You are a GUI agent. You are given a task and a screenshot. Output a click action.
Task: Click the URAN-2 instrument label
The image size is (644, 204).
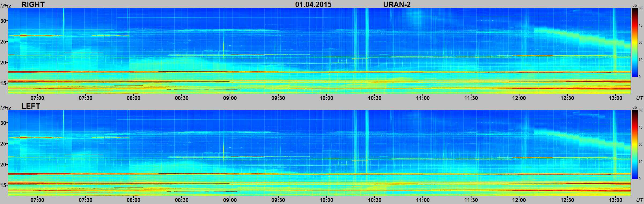pyautogui.click(x=397, y=4)
